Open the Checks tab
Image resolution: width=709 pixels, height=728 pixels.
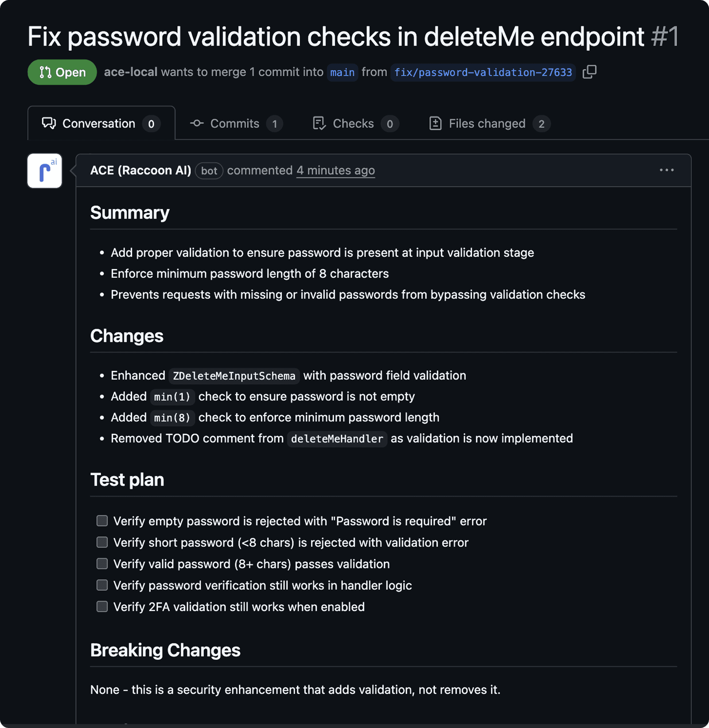353,124
